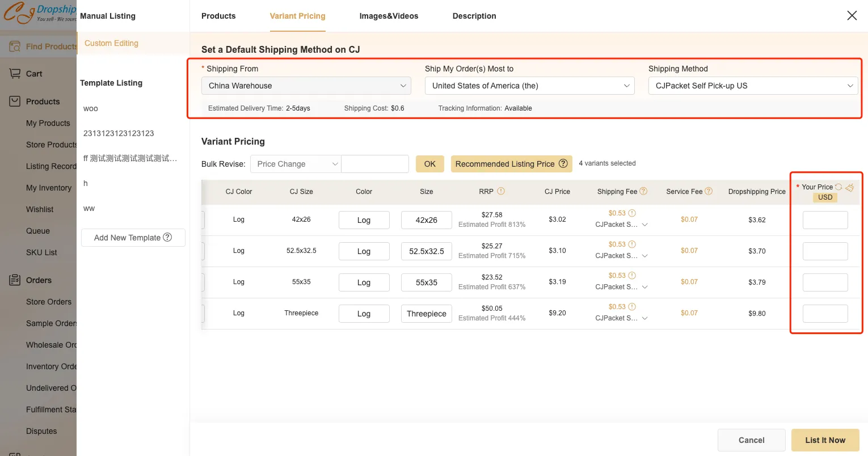
Task: Click the refresh icon beside Your Price
Action: coord(838,187)
